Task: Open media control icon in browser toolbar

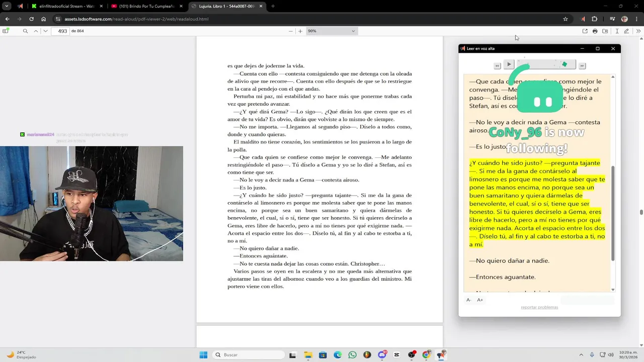Action: 612,19
